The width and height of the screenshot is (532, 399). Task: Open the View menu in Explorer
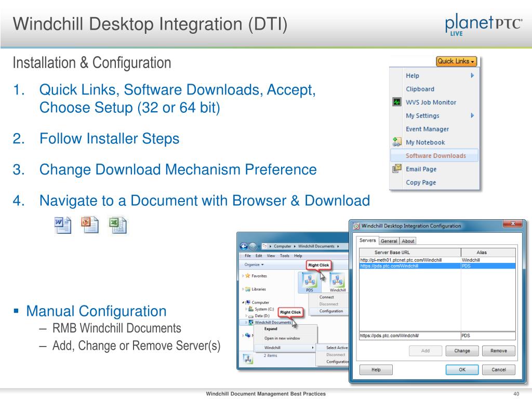coord(271,256)
